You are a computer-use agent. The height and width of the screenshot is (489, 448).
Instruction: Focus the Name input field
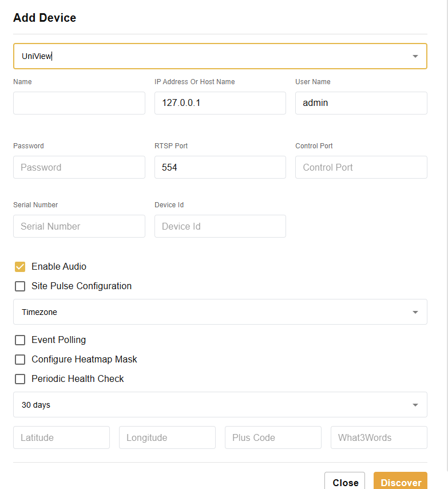(x=79, y=103)
